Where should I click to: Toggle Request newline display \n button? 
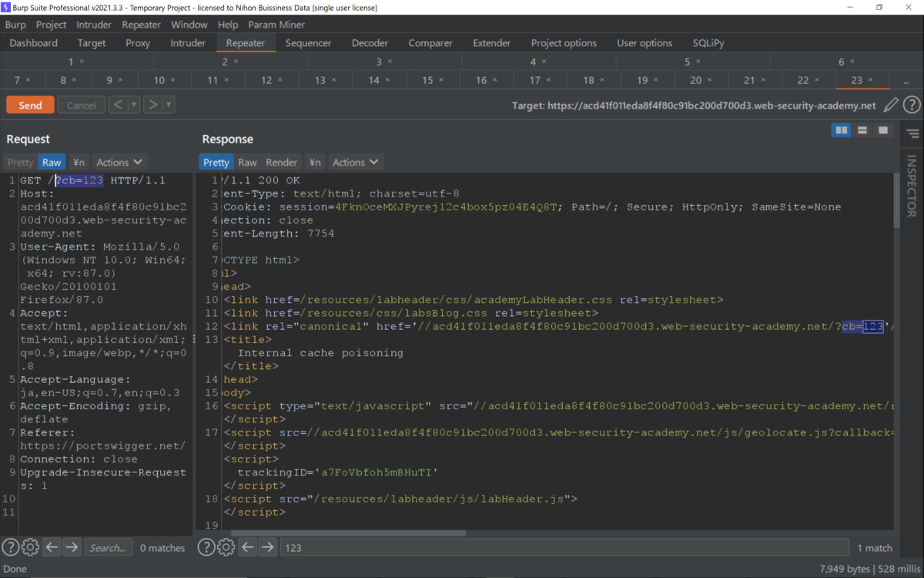pyautogui.click(x=79, y=162)
